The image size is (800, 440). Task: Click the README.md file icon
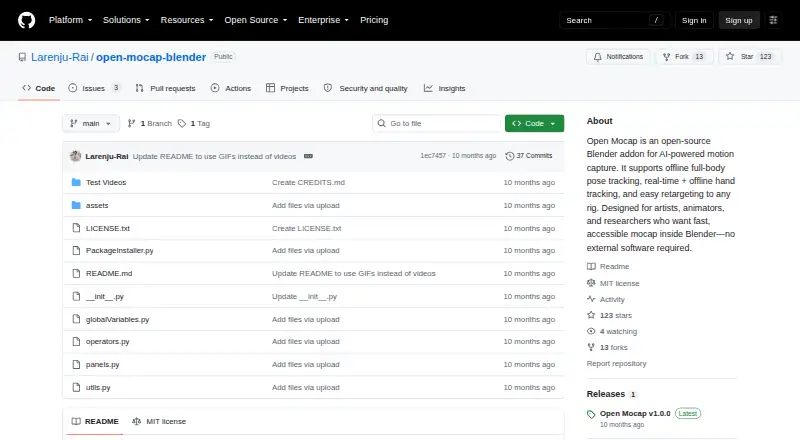coord(76,274)
